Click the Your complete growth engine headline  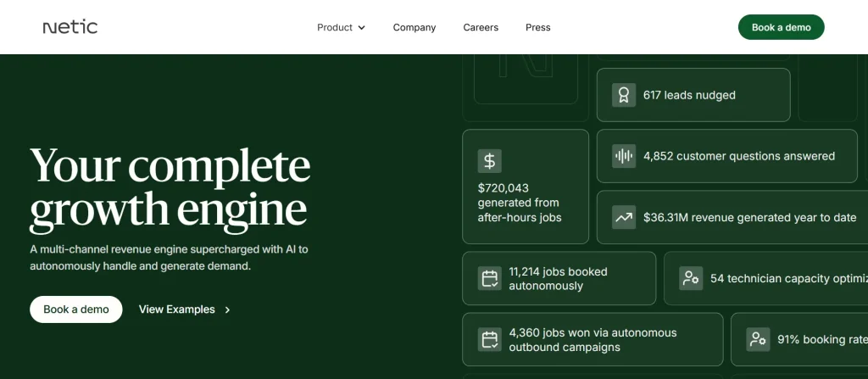click(170, 189)
